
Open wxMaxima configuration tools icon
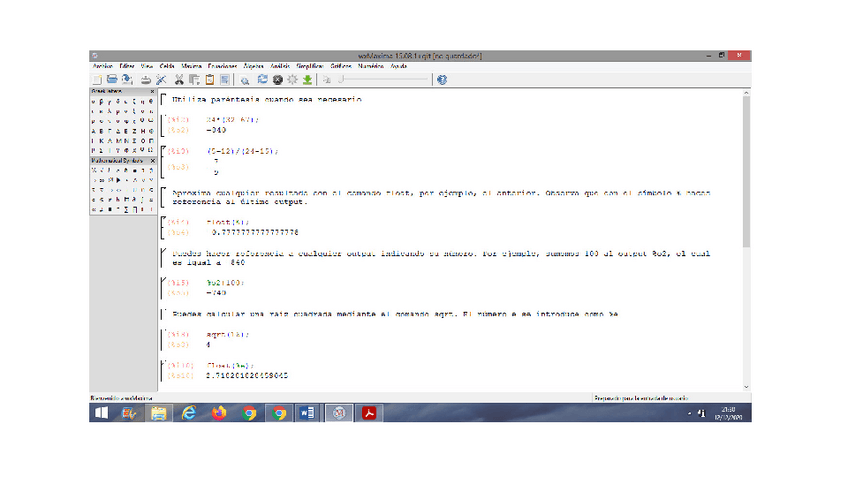161,80
